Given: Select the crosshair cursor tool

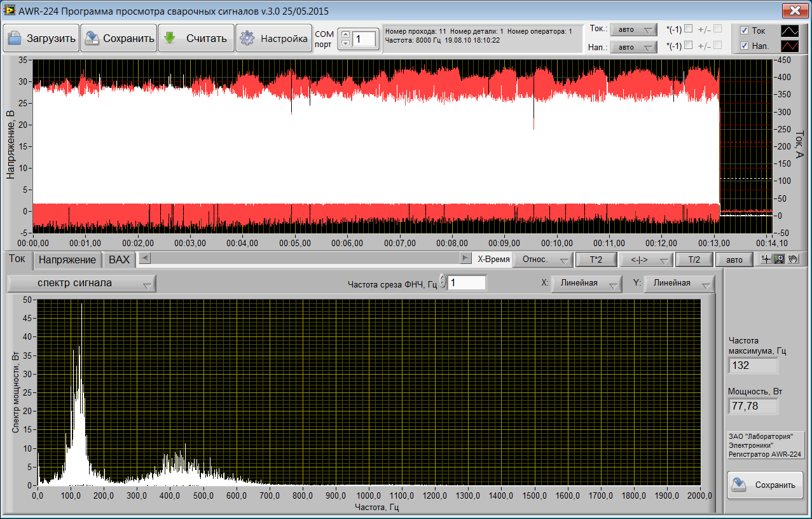Looking at the screenshot, I should pos(766,259).
